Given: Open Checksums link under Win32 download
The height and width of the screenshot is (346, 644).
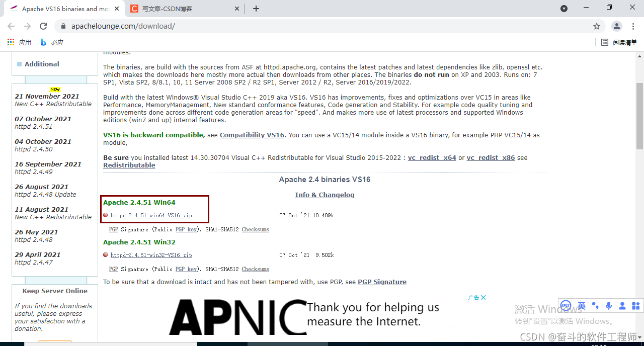Looking at the screenshot, I should point(256,269).
